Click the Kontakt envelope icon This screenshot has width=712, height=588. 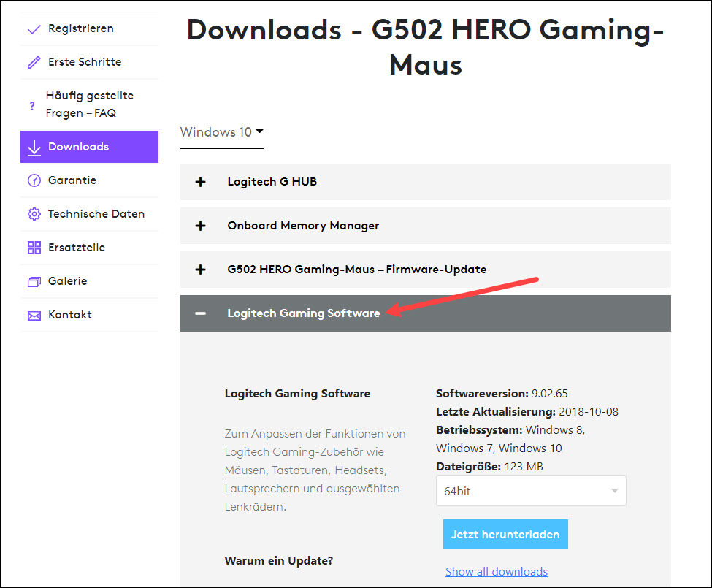point(33,315)
